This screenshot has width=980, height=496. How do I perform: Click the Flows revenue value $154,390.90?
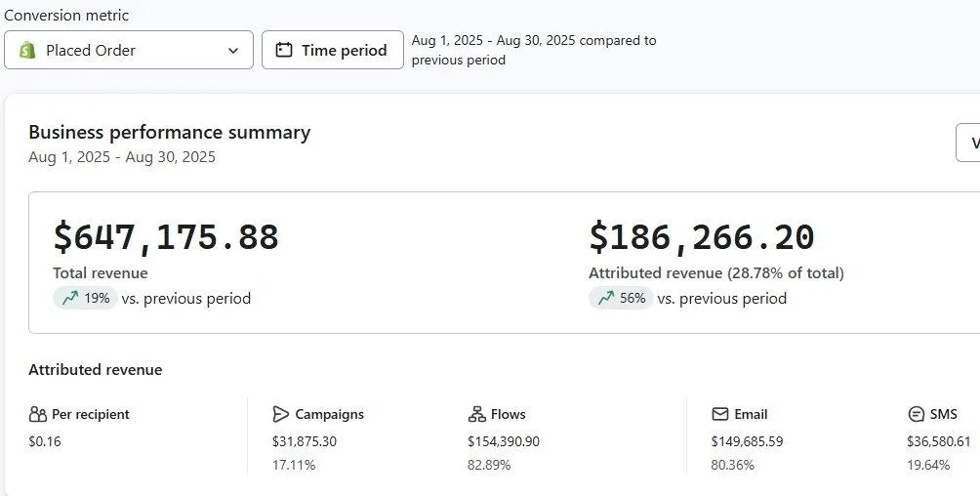click(504, 441)
